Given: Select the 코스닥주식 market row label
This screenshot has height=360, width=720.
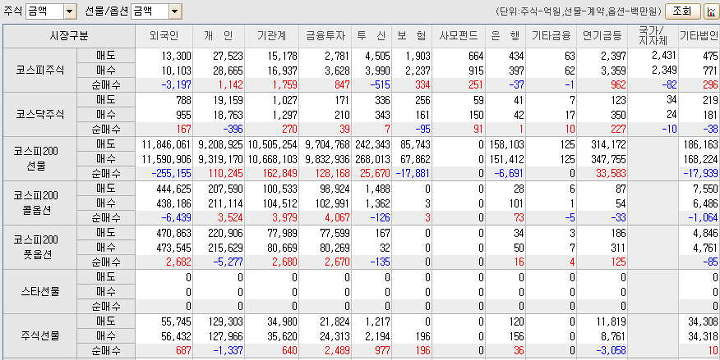Looking at the screenshot, I should pyautogui.click(x=40, y=114).
